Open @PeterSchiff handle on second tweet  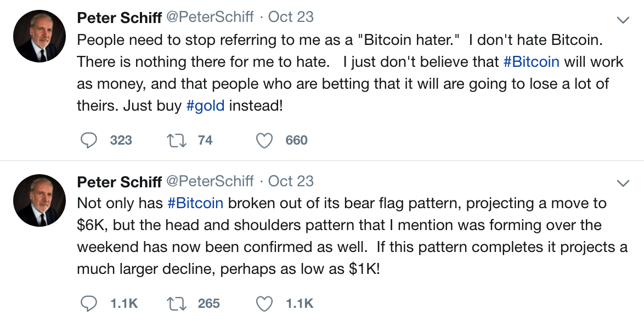(x=210, y=181)
